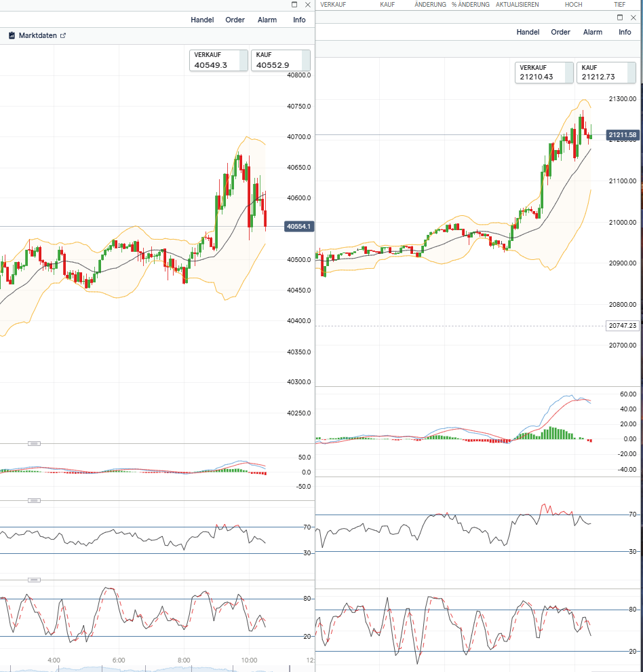Grab RSI pane resize handle in left chart
This screenshot has height=672, width=643.
[x=35, y=500]
